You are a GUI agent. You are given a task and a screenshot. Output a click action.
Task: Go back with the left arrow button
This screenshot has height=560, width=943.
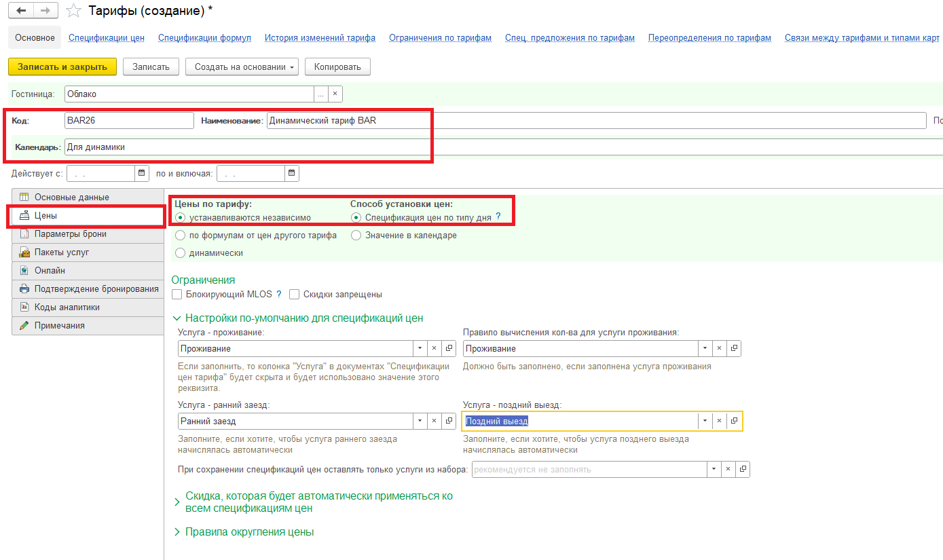(x=21, y=10)
